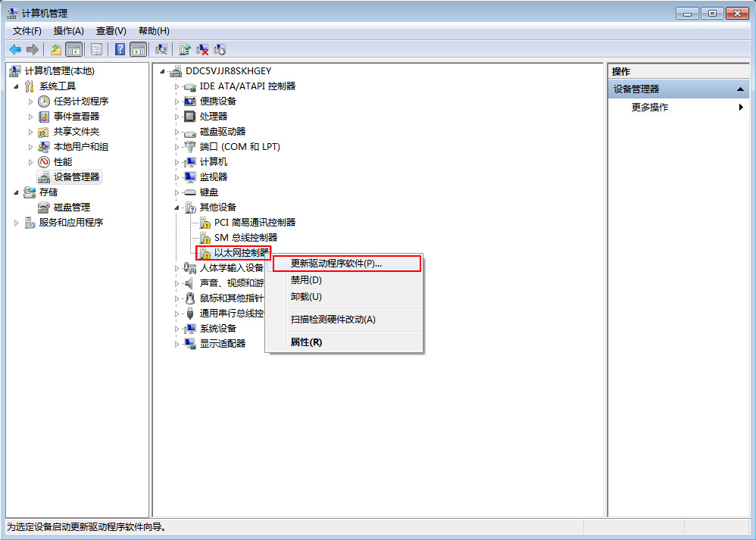Click the Disk Management icon
Image resolution: width=756 pixels, height=540 pixels.
click(x=44, y=208)
